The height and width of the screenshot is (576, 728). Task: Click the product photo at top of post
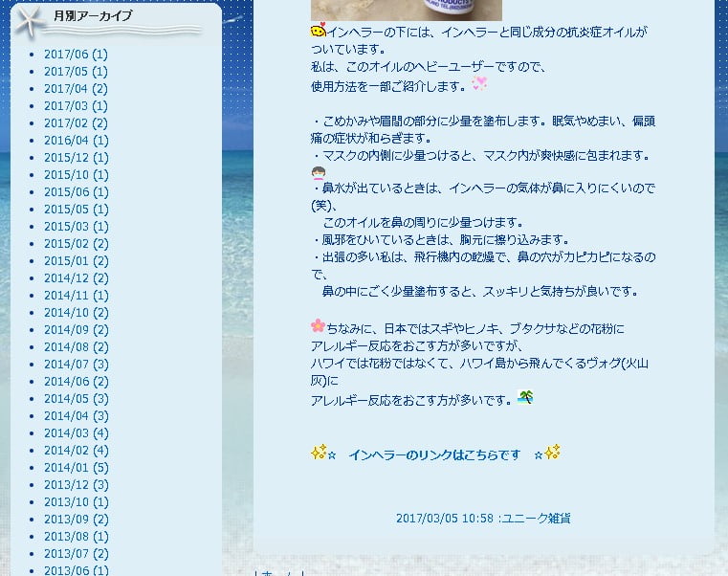click(407, 11)
